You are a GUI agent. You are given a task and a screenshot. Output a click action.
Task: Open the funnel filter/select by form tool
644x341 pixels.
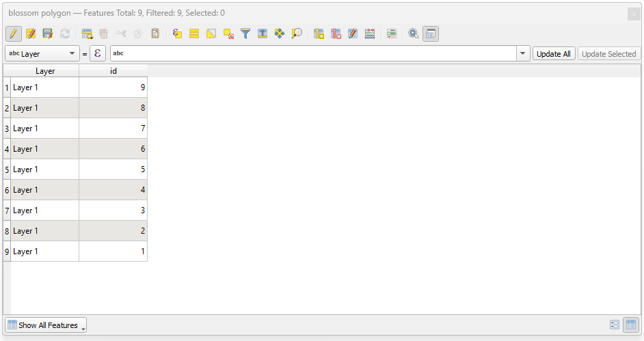coord(245,33)
